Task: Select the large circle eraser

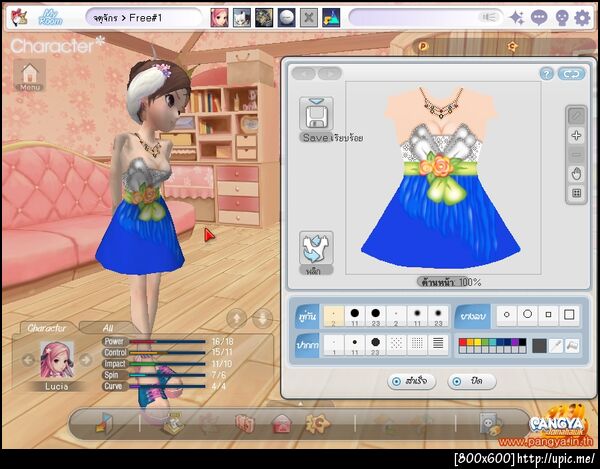Action: 528,315
